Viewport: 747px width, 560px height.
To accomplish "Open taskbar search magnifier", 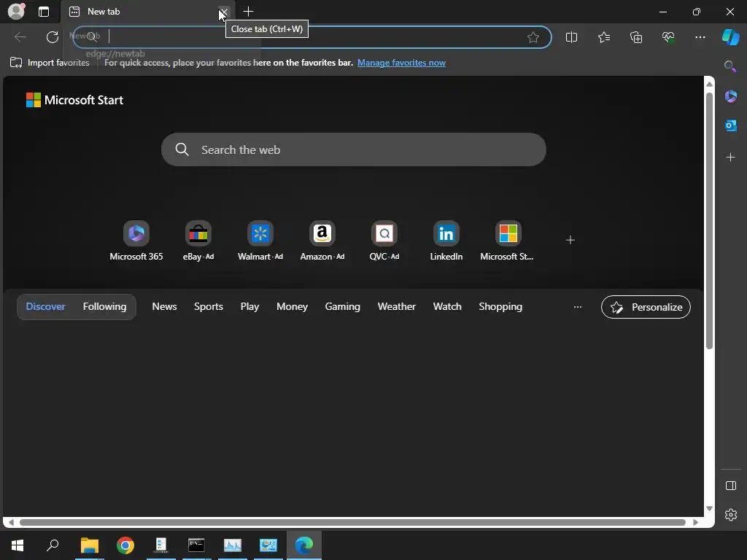I will coord(53,545).
